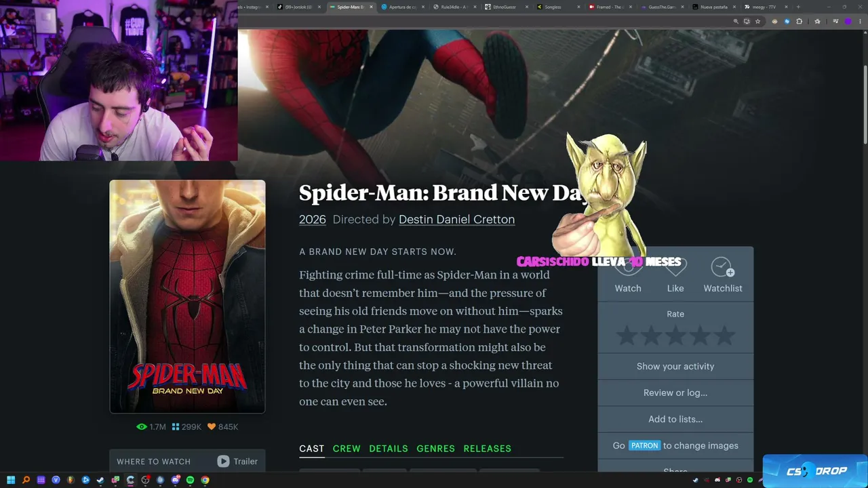Switch to the Crew tab
Image resolution: width=868 pixels, height=488 pixels.
tap(347, 449)
